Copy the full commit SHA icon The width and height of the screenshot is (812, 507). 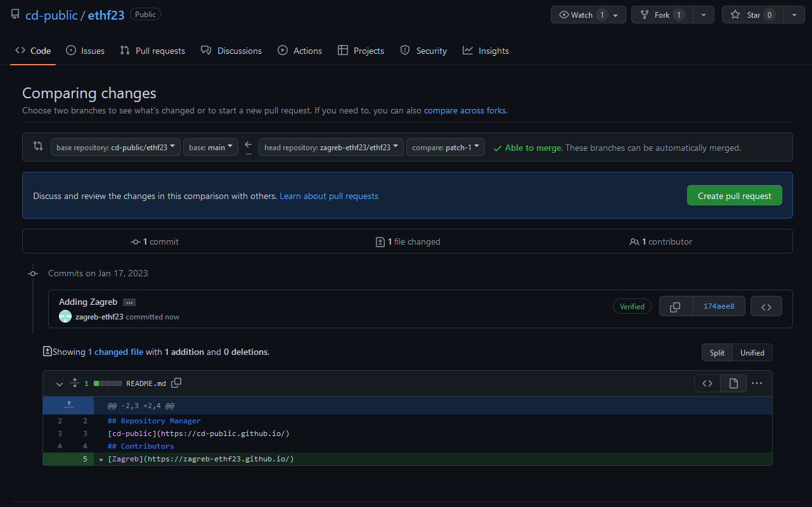pos(676,307)
